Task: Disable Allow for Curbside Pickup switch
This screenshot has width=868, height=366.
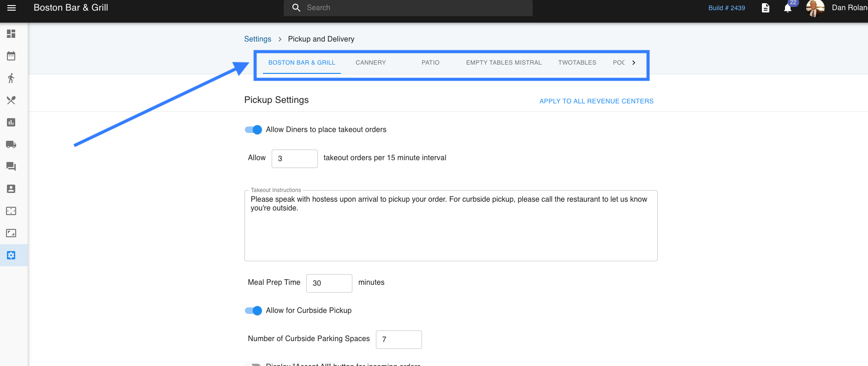Action: [253, 311]
